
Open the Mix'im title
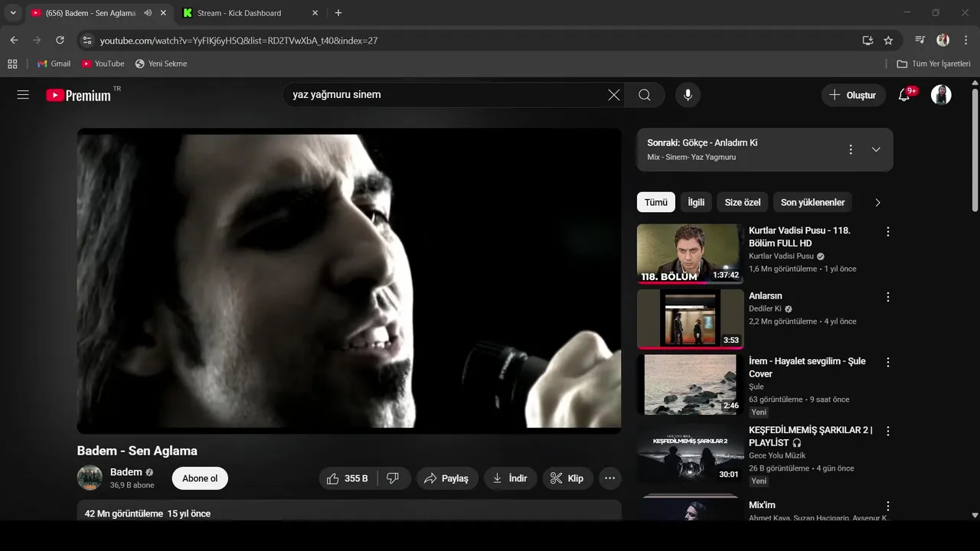(762, 505)
